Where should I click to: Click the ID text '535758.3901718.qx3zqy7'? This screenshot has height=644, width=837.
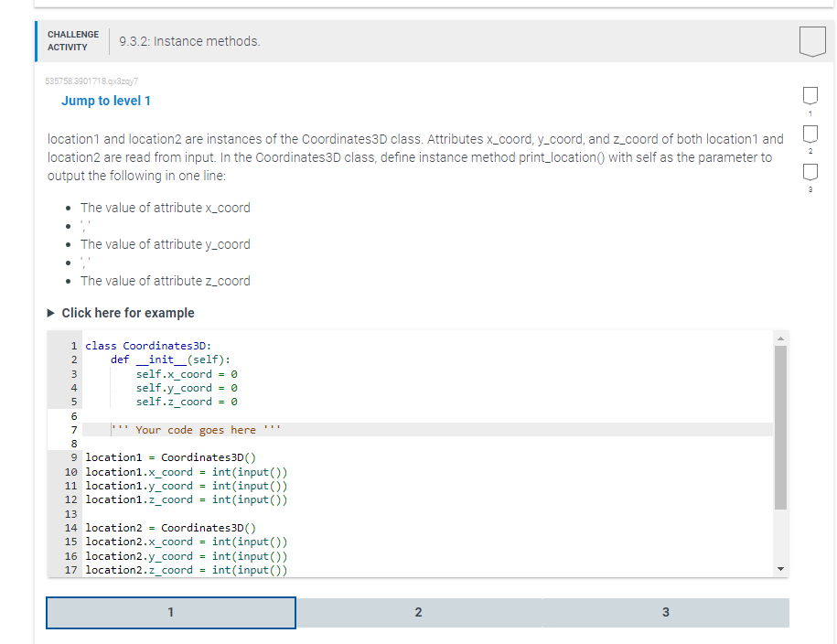coord(91,81)
